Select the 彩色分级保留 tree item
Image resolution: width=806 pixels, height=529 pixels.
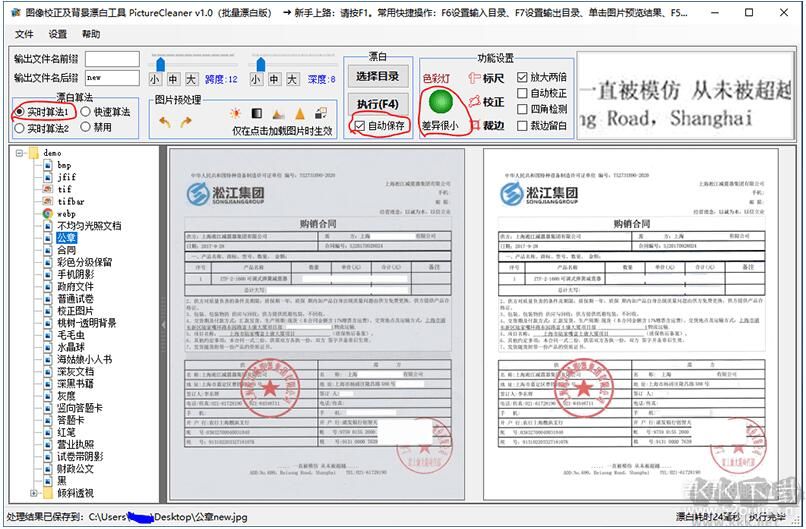(x=84, y=262)
